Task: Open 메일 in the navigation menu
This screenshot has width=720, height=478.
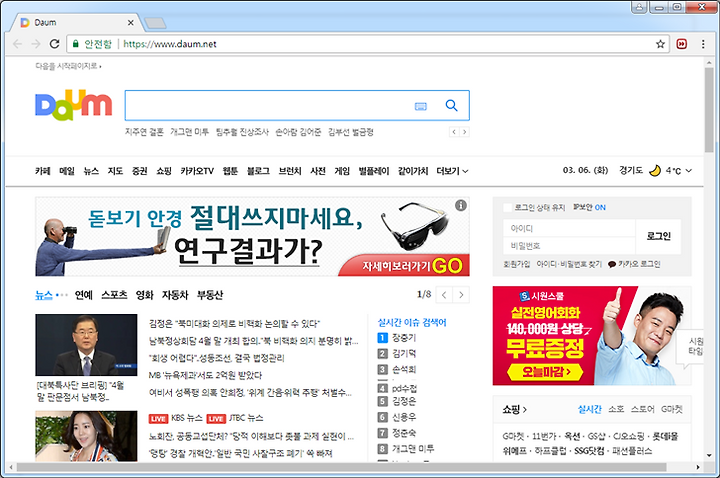Action: click(67, 171)
